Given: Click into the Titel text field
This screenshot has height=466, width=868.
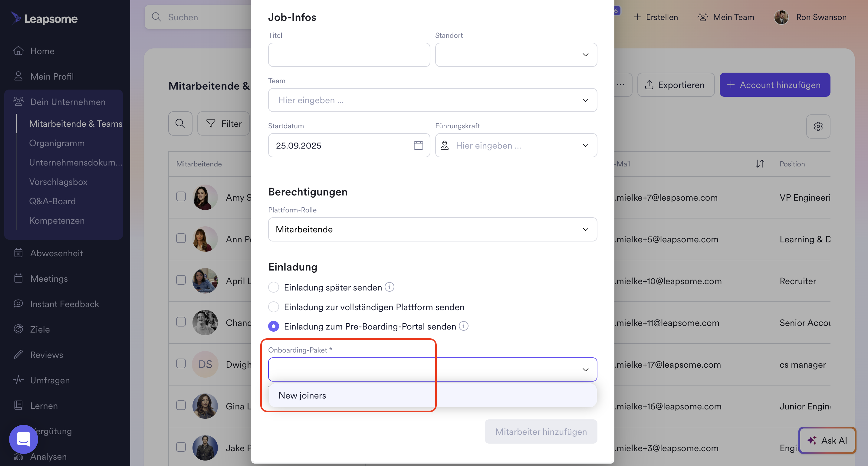Looking at the screenshot, I should [349, 54].
